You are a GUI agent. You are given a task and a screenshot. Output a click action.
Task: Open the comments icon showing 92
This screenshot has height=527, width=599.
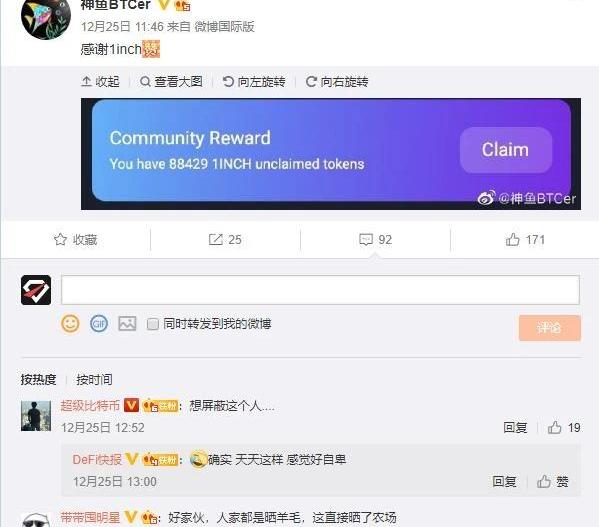point(376,239)
